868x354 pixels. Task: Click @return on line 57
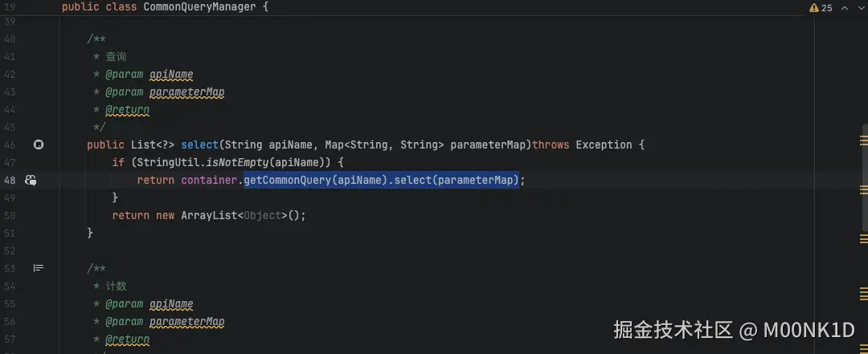[127, 339]
